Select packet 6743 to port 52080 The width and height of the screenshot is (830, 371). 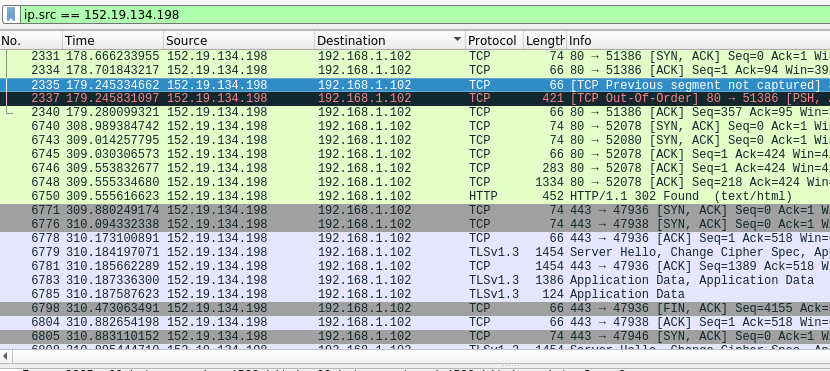tap(415, 140)
